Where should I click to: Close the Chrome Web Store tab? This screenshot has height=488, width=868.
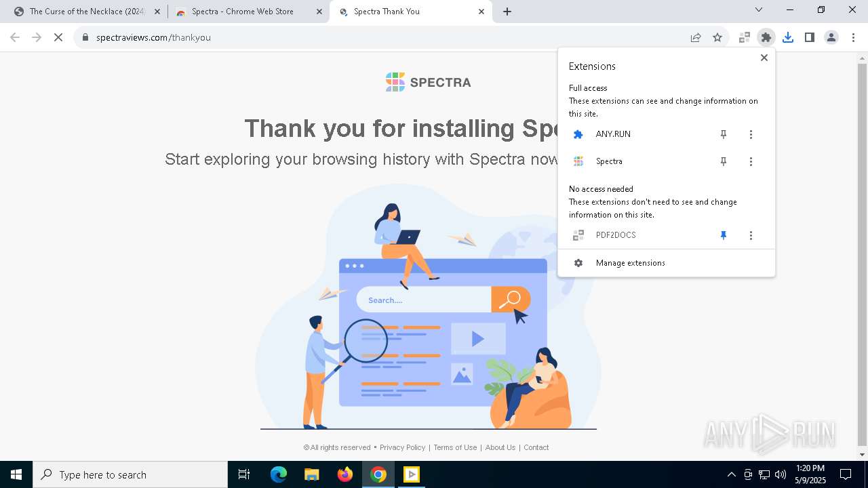pyautogui.click(x=319, y=12)
